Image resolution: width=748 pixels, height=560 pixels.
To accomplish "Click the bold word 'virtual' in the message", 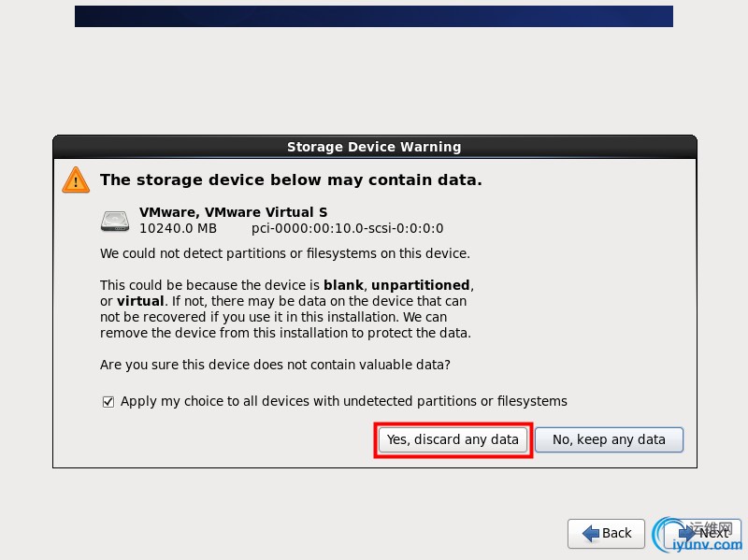I will click(x=141, y=301).
